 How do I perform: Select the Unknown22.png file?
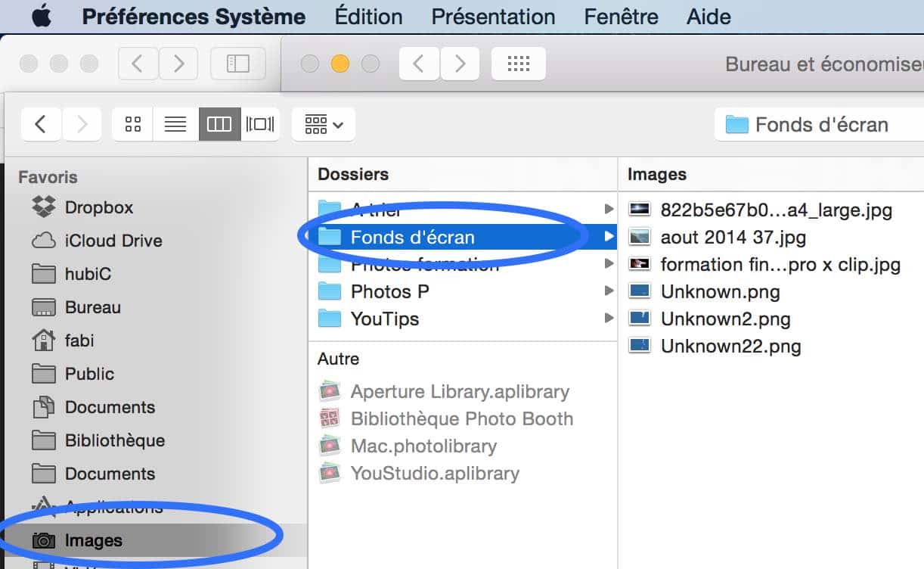(x=730, y=346)
